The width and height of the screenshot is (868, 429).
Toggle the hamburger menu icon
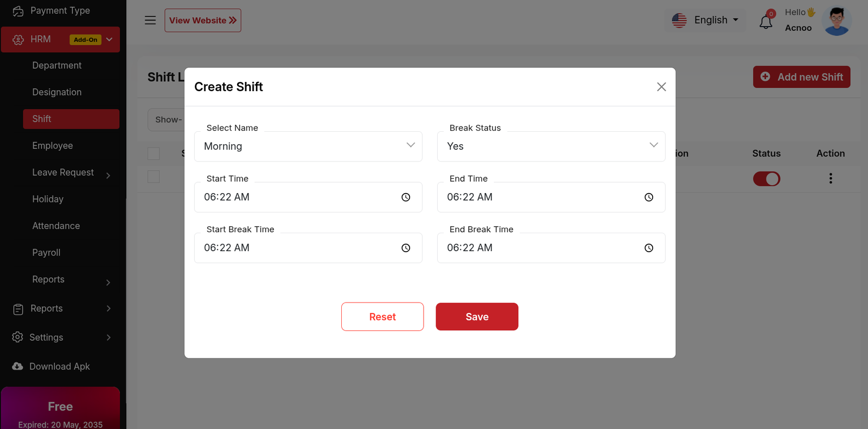pyautogui.click(x=150, y=21)
